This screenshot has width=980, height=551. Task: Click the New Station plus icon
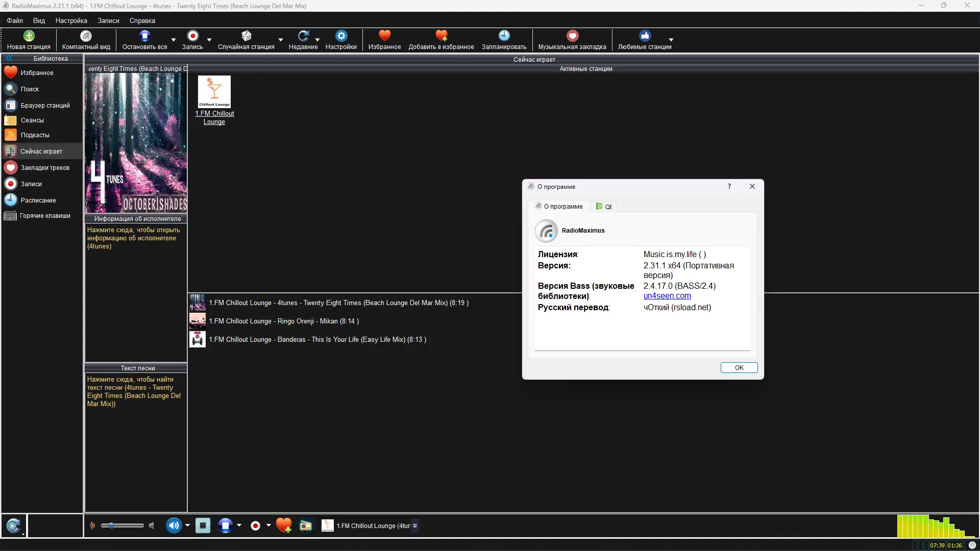pyautogui.click(x=29, y=36)
